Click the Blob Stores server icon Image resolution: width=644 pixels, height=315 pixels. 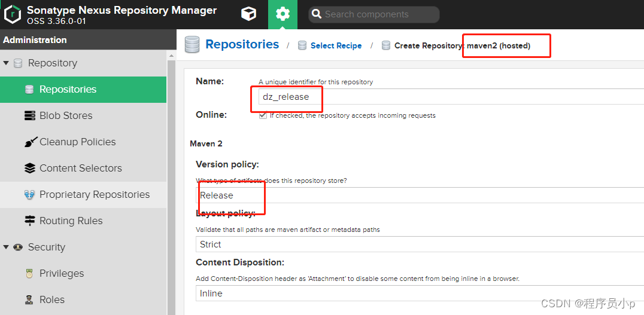coord(29,116)
